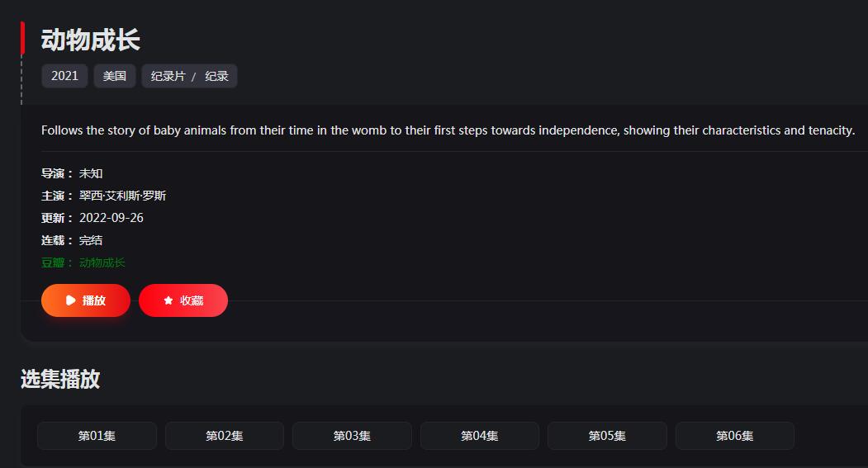Click director value 未知
This screenshot has width=868, height=468.
coord(91,173)
